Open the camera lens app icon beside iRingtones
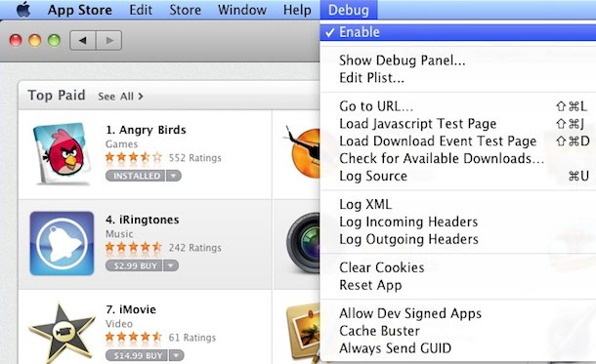This screenshot has width=596, height=364. [x=303, y=243]
